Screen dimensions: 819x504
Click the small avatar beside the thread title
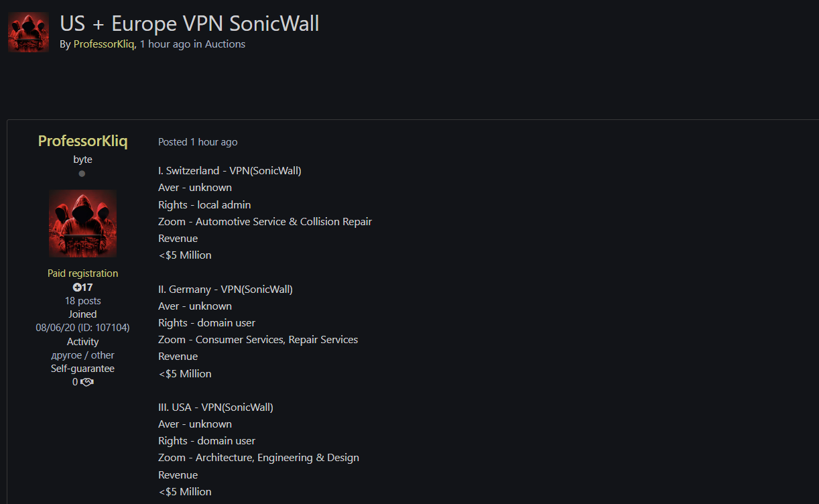click(x=28, y=31)
